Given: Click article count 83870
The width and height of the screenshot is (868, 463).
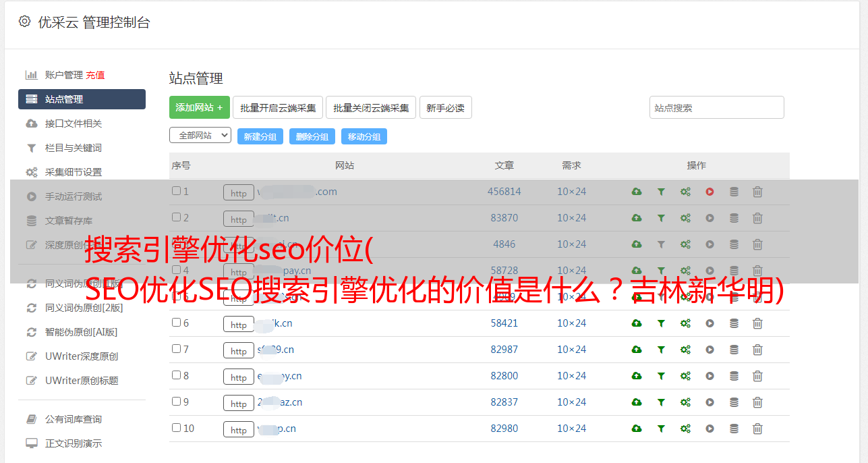Looking at the screenshot, I should [x=504, y=218].
